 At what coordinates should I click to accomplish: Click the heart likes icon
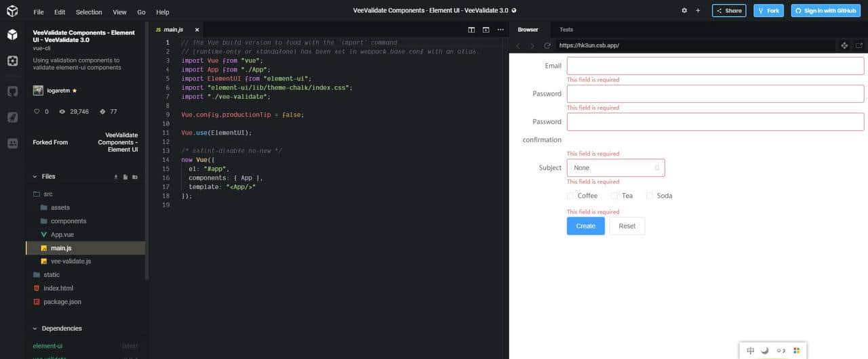(37, 112)
